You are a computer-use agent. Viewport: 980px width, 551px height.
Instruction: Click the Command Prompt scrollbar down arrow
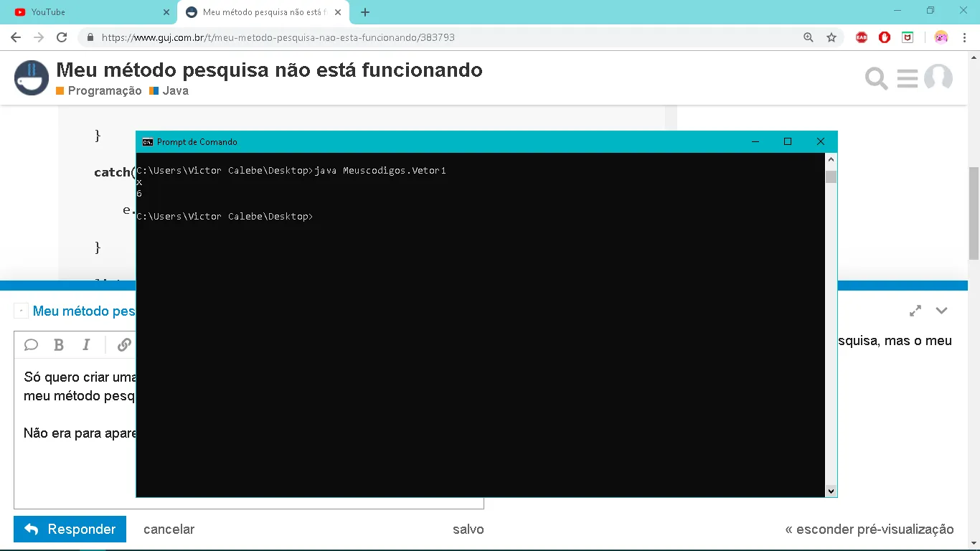click(x=831, y=491)
